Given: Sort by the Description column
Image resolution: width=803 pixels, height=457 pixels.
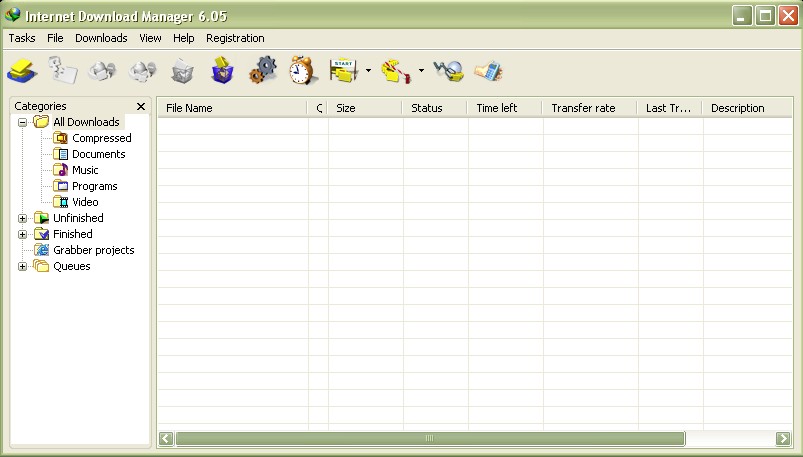Looking at the screenshot, I should point(748,108).
